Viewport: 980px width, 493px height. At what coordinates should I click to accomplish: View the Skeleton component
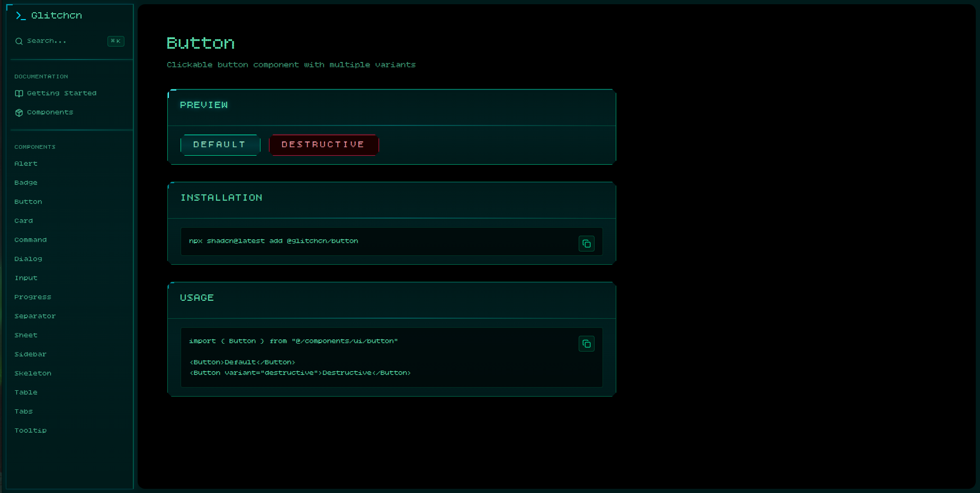[x=33, y=373]
